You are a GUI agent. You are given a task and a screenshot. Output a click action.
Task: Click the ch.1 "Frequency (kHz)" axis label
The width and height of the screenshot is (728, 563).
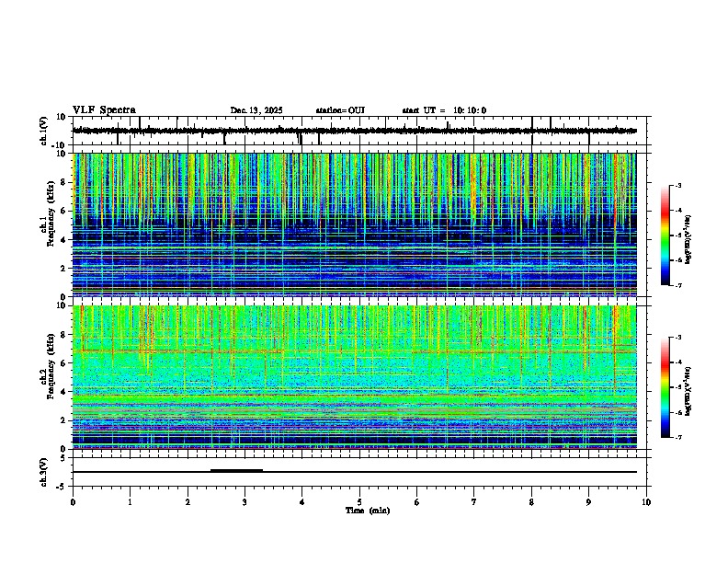[x=51, y=213]
